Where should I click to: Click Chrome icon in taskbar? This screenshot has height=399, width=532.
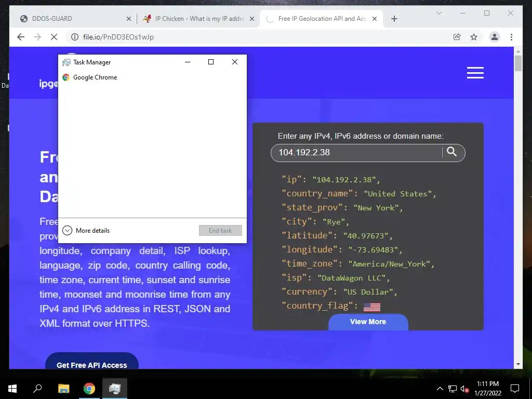89,389
